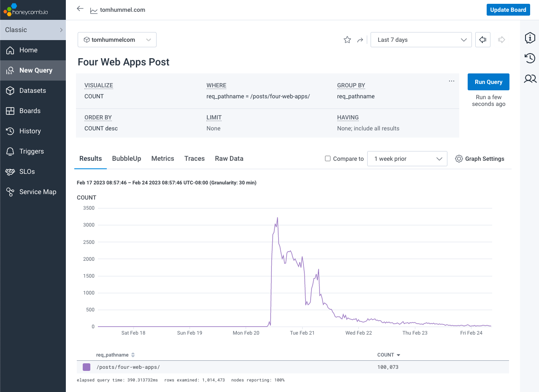The width and height of the screenshot is (539, 392).
Task: Open the query history clock icon
Action: pos(530,58)
